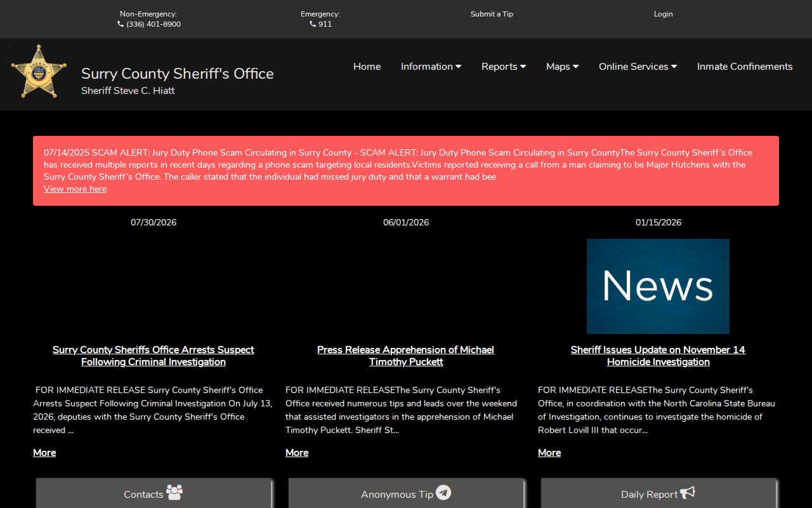812x508 pixels.
Task: Click the blue News thumbnail image
Action: tap(658, 286)
